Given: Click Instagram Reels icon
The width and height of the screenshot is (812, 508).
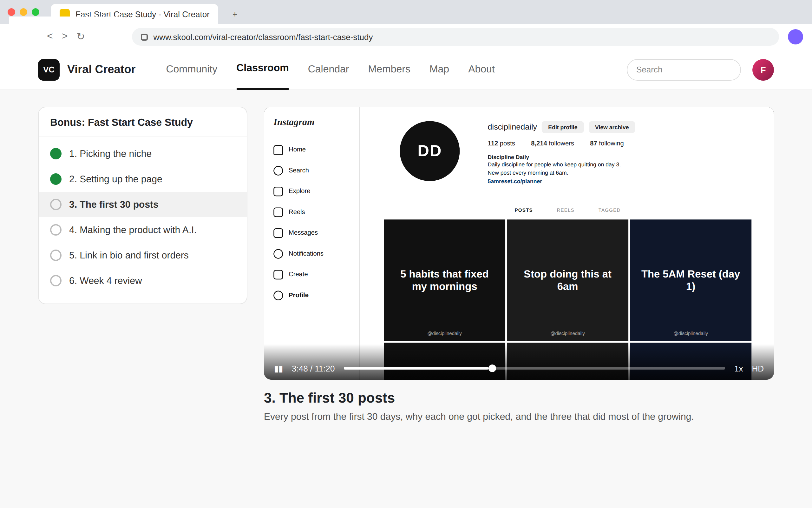Looking at the screenshot, I should pyautogui.click(x=278, y=212).
